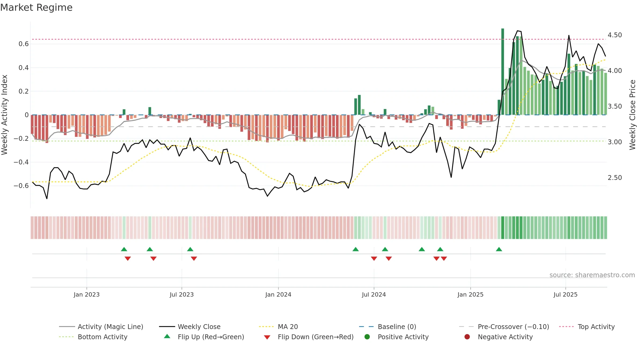This screenshot has width=644, height=362.
Task: Click the Jan 2023 x-axis label
Action: [87, 294]
